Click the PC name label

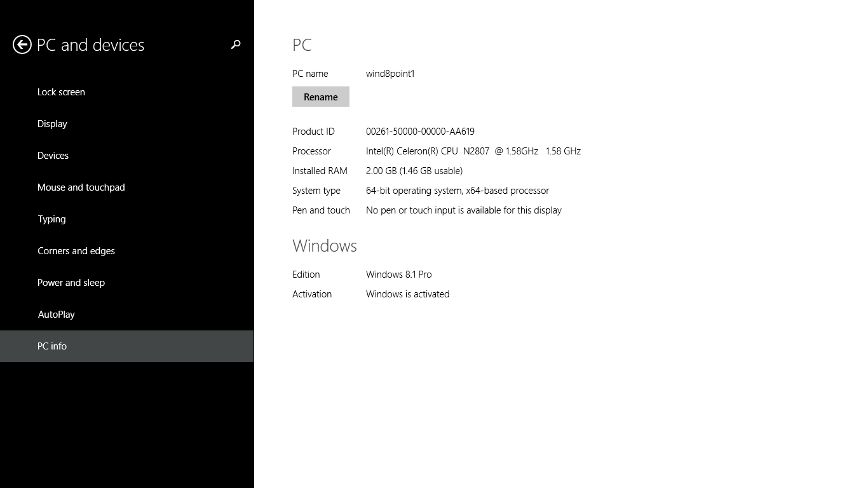click(x=310, y=74)
